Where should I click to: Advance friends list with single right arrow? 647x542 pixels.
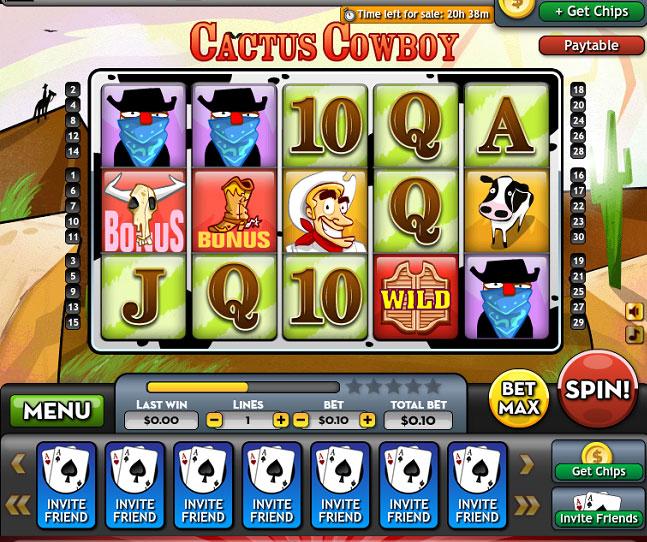point(526,464)
